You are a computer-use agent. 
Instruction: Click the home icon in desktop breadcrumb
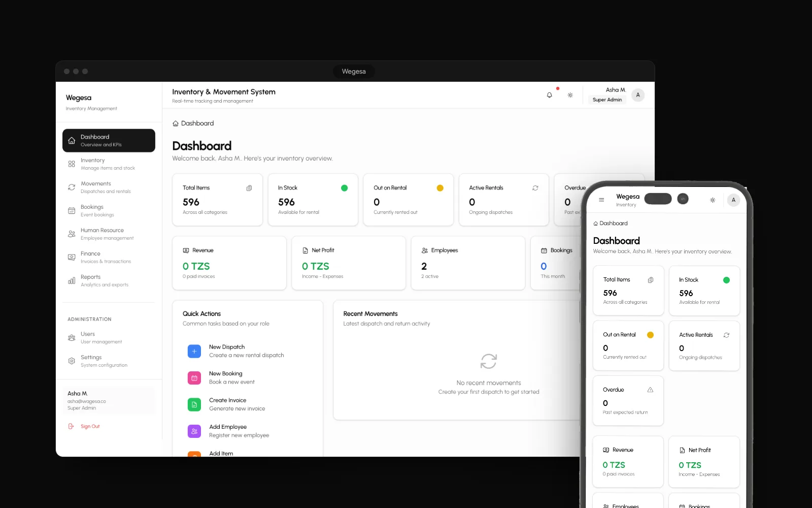[x=176, y=123]
